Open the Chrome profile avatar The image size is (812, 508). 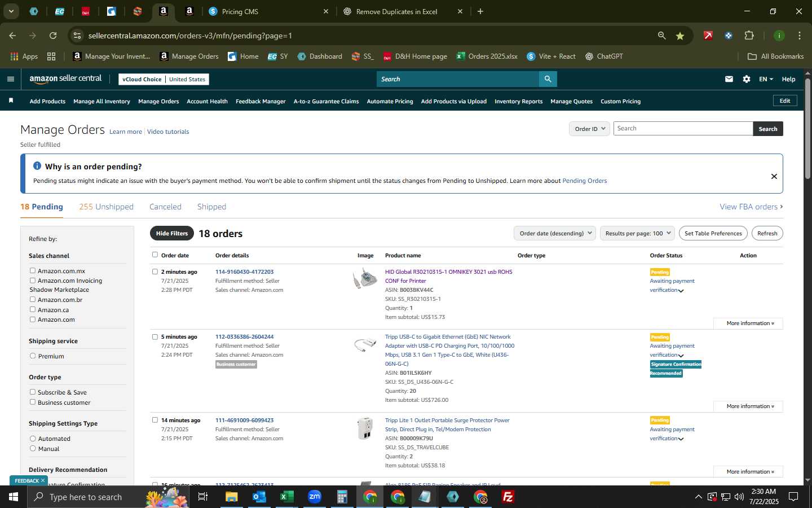pos(779,36)
